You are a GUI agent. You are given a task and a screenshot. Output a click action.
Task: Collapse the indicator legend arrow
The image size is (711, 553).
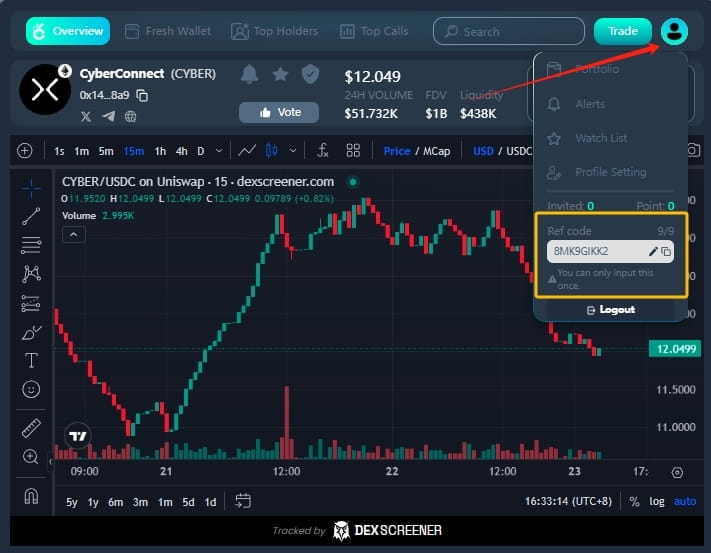coord(73,234)
